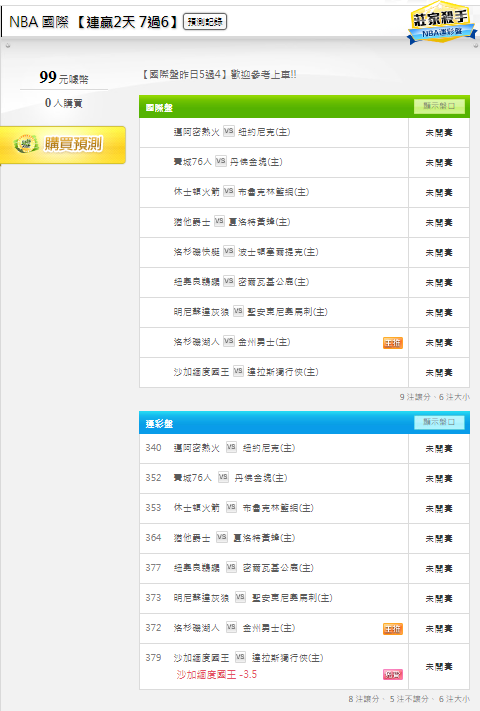Click the 購買預測 purchase button
This screenshot has height=711, width=480.
click(x=63, y=145)
